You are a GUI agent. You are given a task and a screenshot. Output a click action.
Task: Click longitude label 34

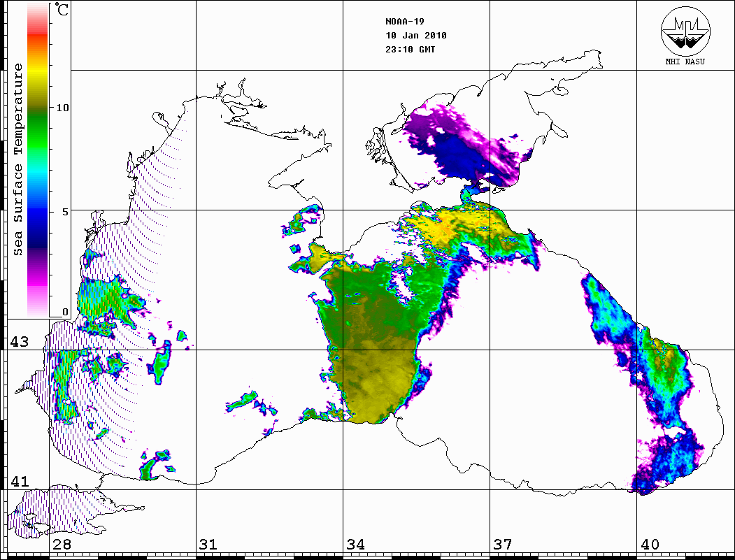pos(355,545)
